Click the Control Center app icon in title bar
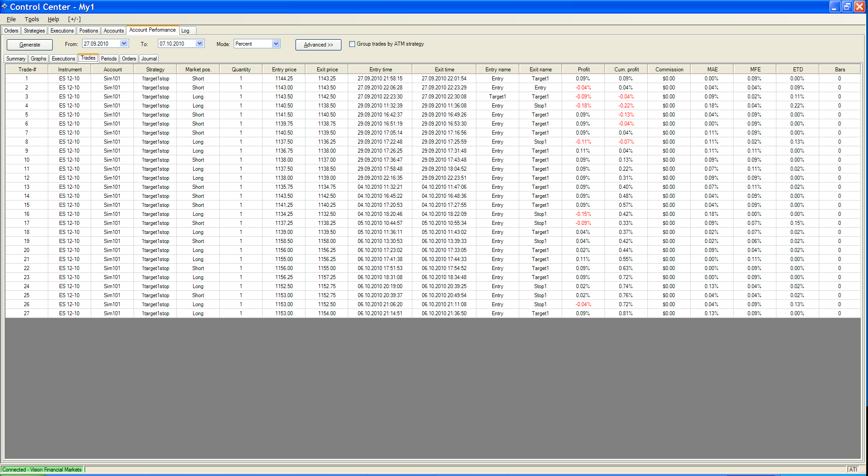This screenshot has width=868, height=476. point(5,6)
